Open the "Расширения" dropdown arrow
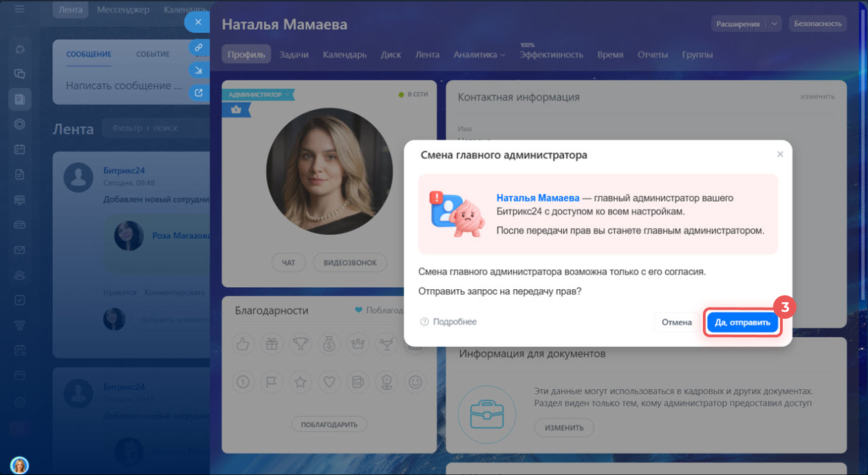868x475 pixels. pos(774,23)
